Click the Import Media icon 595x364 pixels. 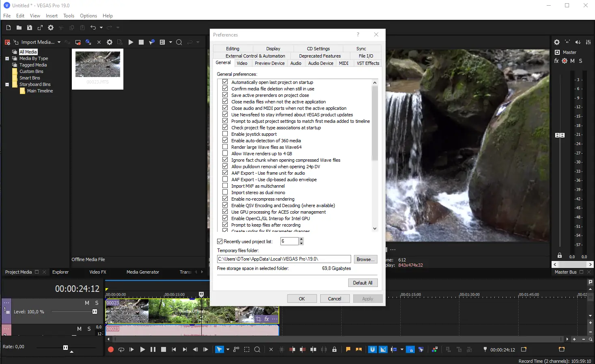coord(16,42)
